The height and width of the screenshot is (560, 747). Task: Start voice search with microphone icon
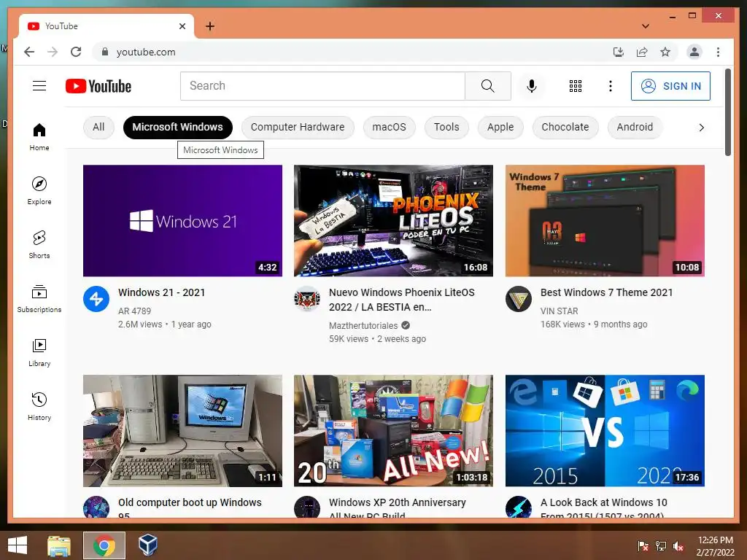click(532, 86)
